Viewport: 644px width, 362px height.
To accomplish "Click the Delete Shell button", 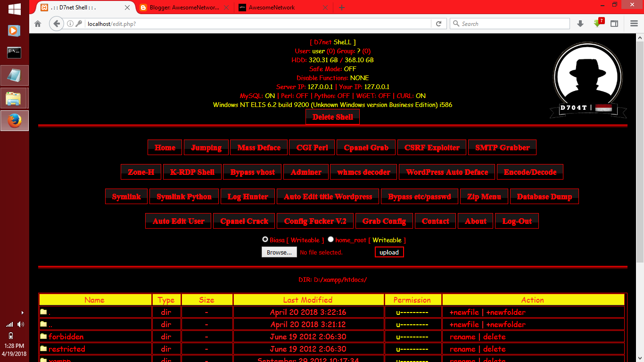I will pyautogui.click(x=332, y=116).
